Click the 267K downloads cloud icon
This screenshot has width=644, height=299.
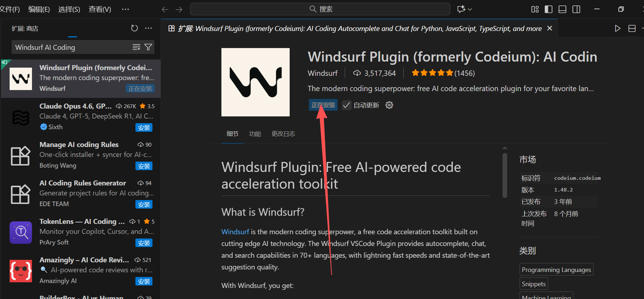[119, 106]
